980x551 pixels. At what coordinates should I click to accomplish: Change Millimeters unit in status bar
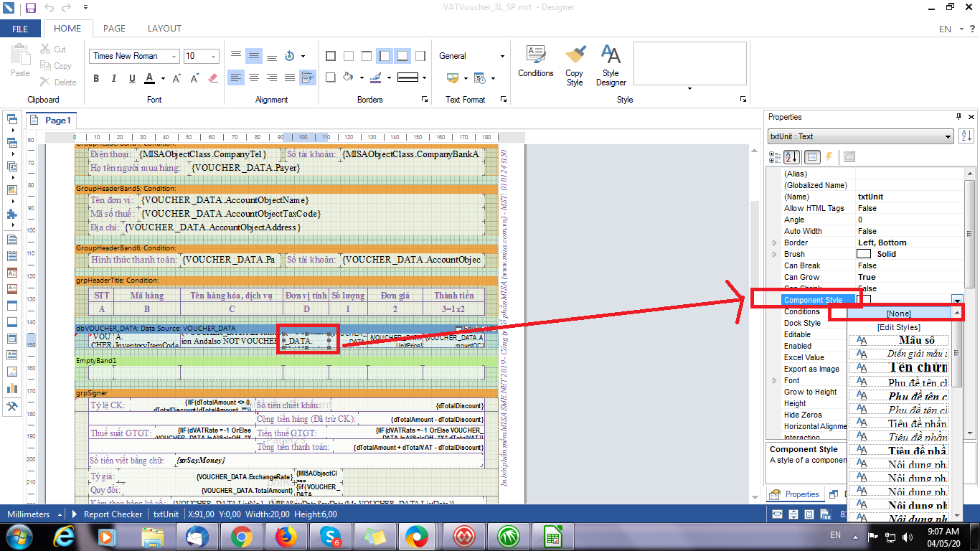(33, 514)
